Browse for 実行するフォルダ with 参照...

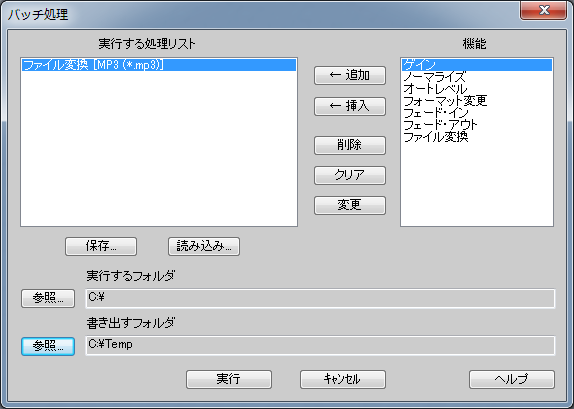[48, 298]
